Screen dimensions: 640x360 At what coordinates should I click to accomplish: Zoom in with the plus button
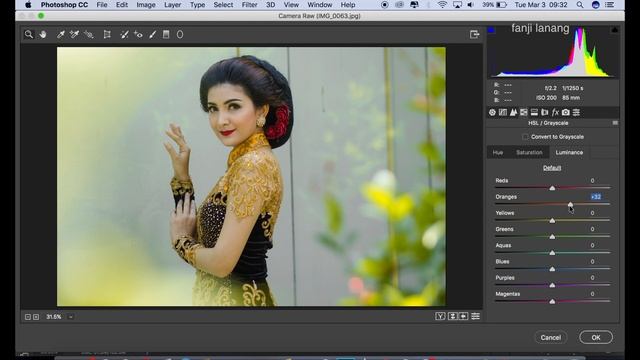[x=36, y=317]
